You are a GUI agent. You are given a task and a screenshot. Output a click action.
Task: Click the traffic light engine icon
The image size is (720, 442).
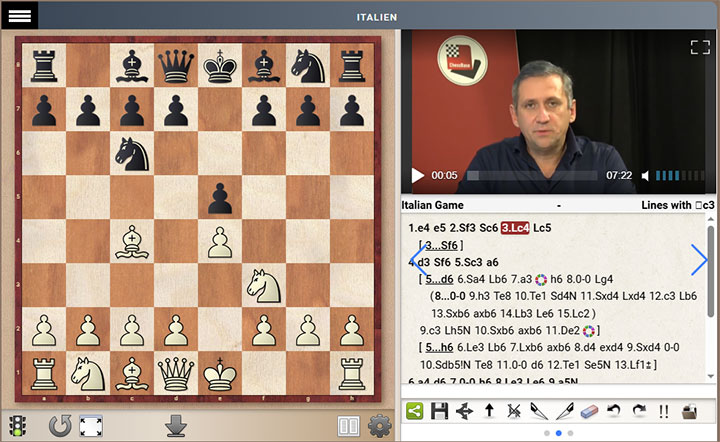(18, 425)
